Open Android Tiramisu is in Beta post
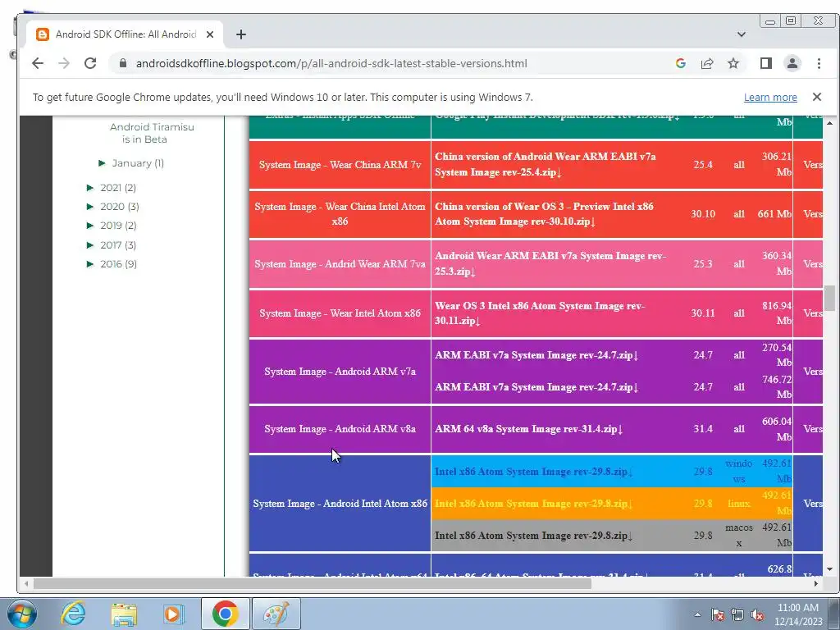This screenshot has width=840, height=630. coord(152,133)
